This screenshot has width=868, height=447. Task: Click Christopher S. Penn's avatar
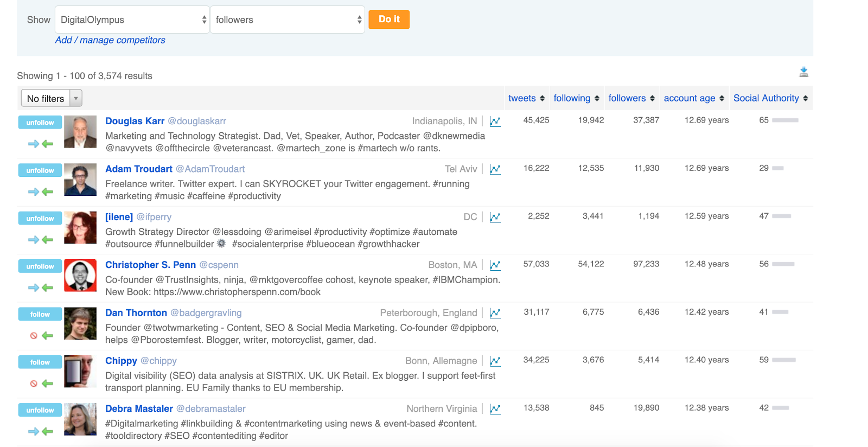click(x=80, y=276)
